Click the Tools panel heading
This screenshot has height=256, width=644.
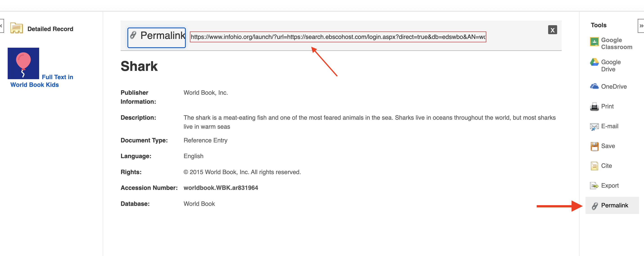click(x=599, y=25)
